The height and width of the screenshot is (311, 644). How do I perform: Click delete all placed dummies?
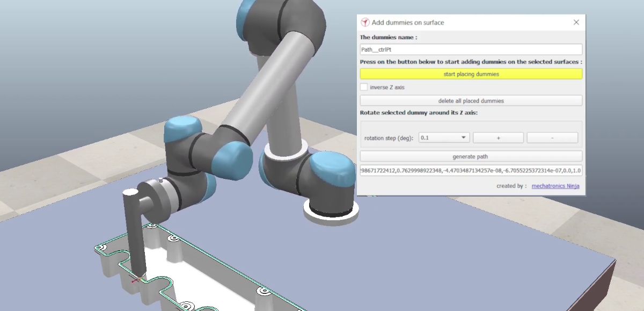[x=471, y=100]
